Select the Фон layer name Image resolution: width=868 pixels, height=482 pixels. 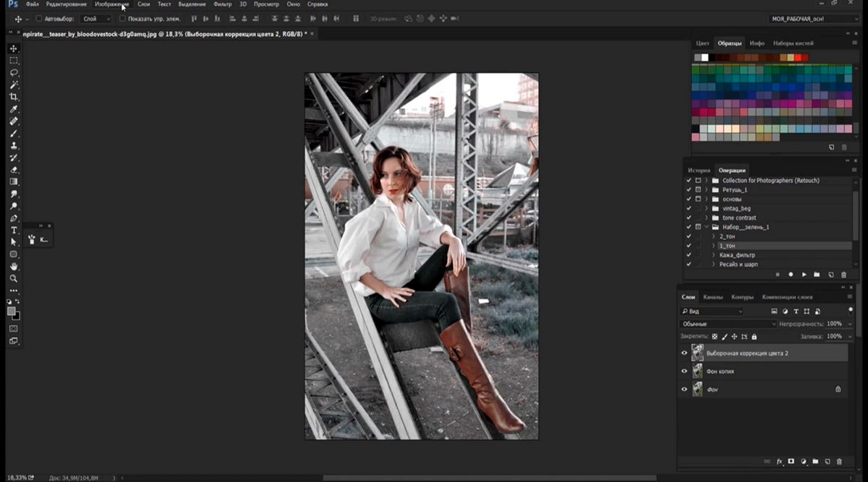[712, 390]
